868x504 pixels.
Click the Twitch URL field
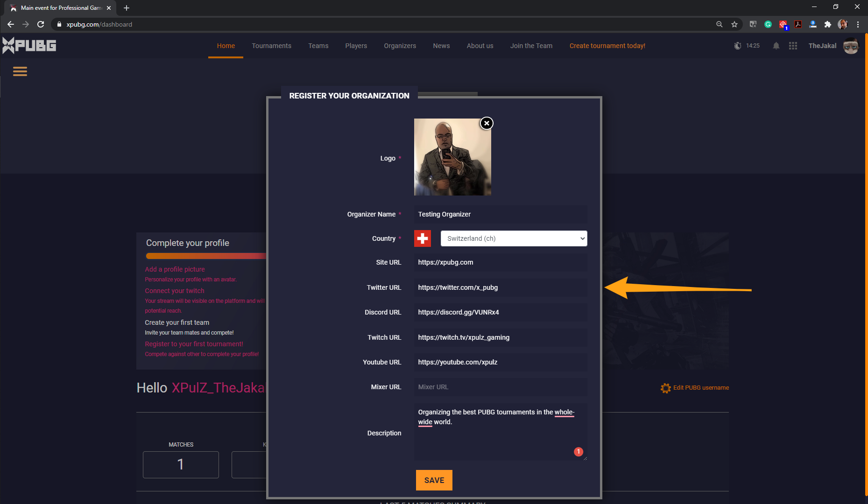pyautogui.click(x=501, y=337)
